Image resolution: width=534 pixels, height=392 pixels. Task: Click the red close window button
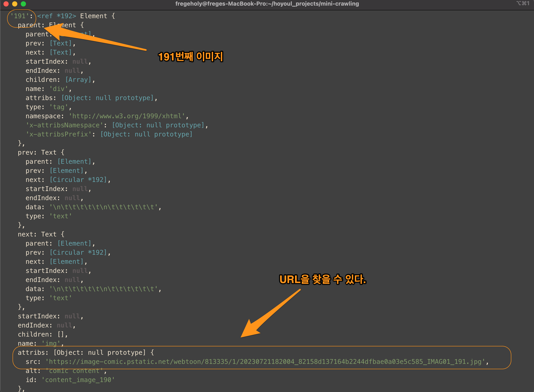tap(6, 4)
